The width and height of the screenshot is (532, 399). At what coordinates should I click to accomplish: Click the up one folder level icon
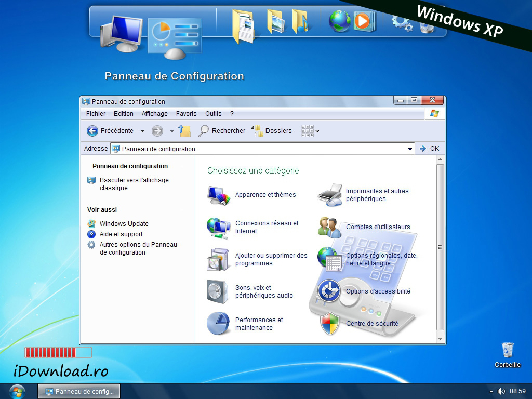coord(184,131)
